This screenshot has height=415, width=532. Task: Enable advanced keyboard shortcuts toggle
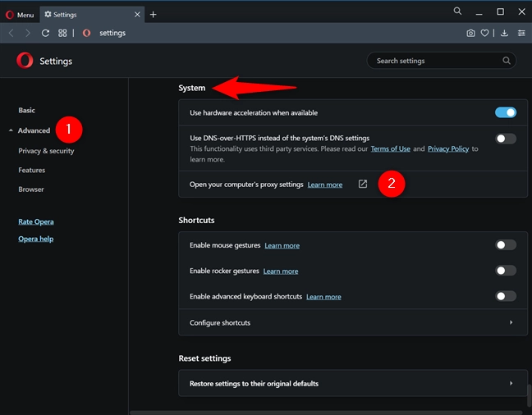(x=506, y=296)
